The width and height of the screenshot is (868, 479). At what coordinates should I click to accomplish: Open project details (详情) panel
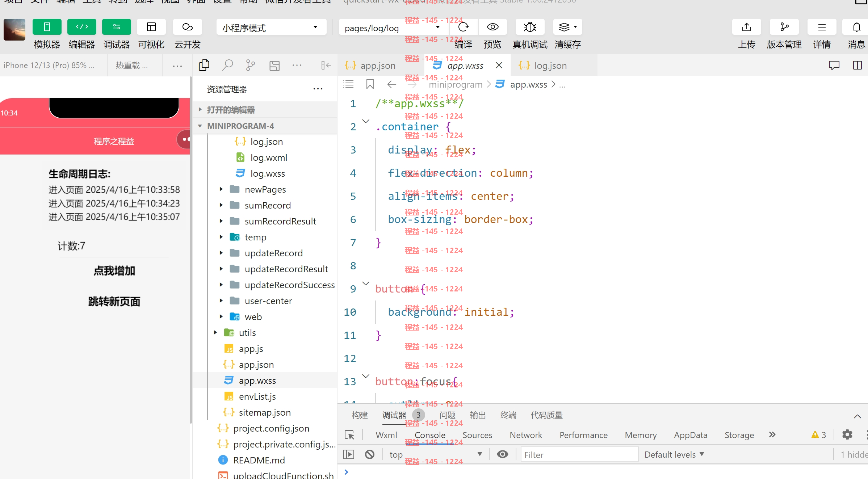point(822,27)
